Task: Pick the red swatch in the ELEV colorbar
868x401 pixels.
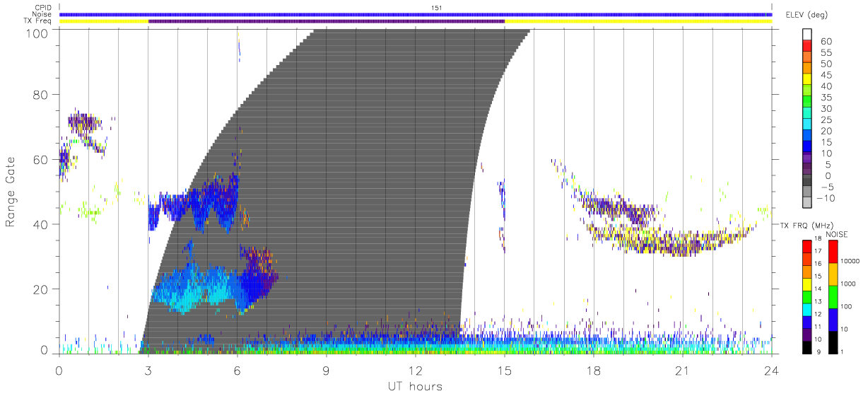Action: click(808, 45)
